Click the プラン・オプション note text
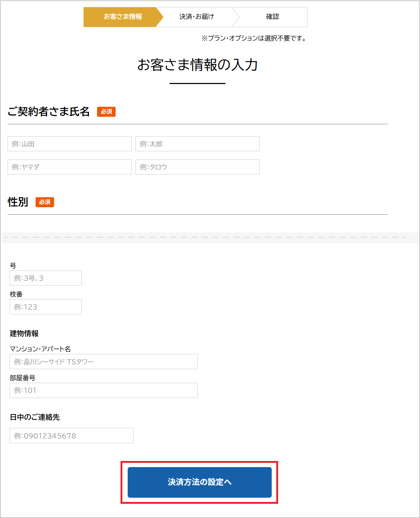The width and height of the screenshot is (420, 518). coord(254,38)
